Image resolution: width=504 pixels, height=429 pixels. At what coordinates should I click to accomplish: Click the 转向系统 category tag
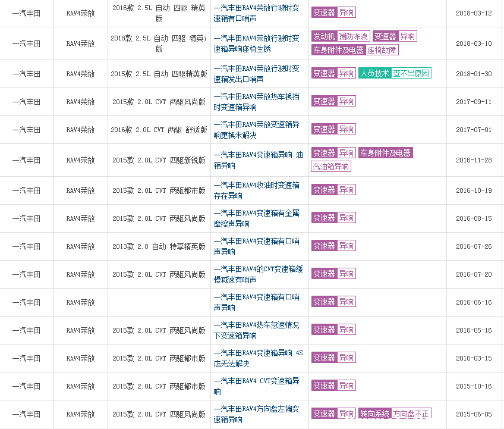pyautogui.click(x=375, y=414)
